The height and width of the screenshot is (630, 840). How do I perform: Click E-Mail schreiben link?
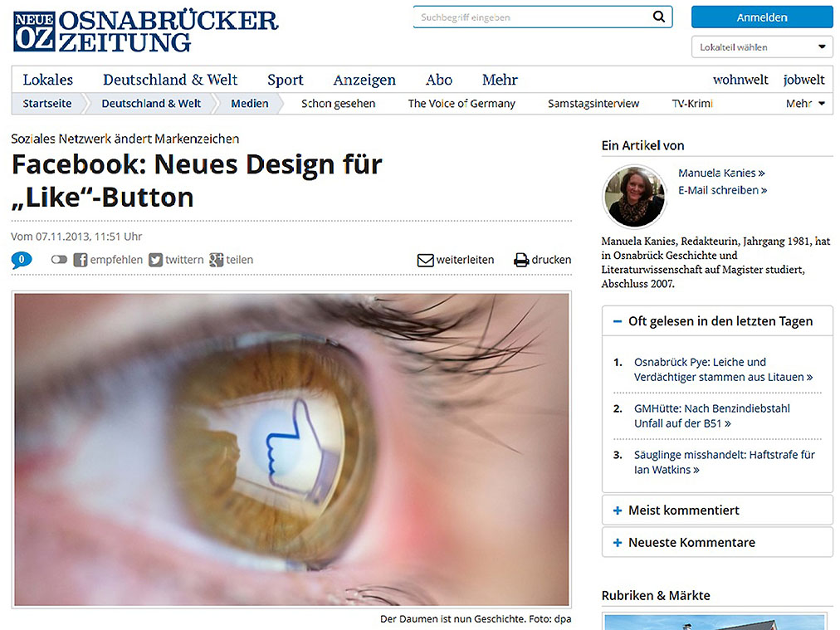click(723, 190)
